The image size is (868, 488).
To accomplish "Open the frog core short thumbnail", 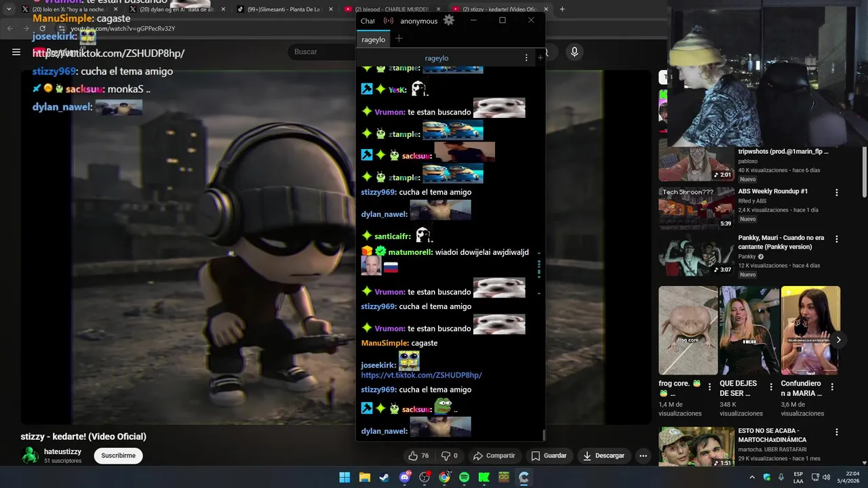I will tap(688, 331).
